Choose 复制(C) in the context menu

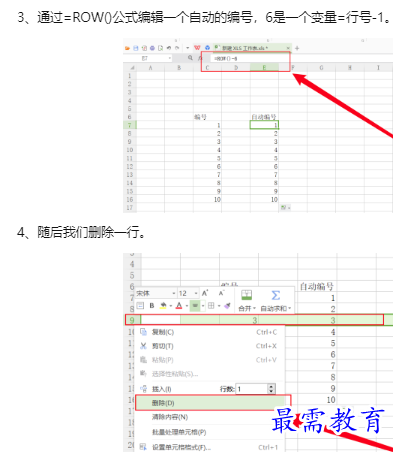point(210,332)
